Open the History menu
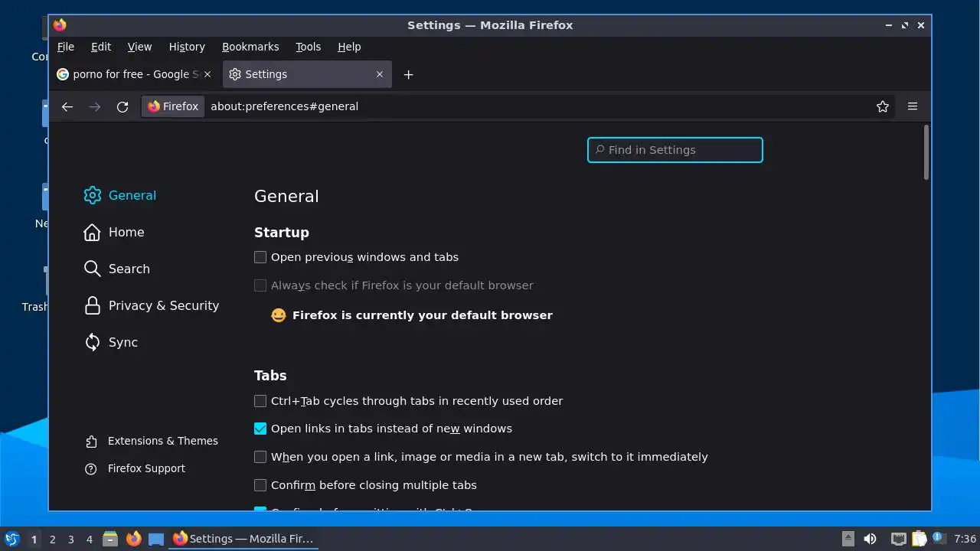The image size is (980, 551). point(187,47)
